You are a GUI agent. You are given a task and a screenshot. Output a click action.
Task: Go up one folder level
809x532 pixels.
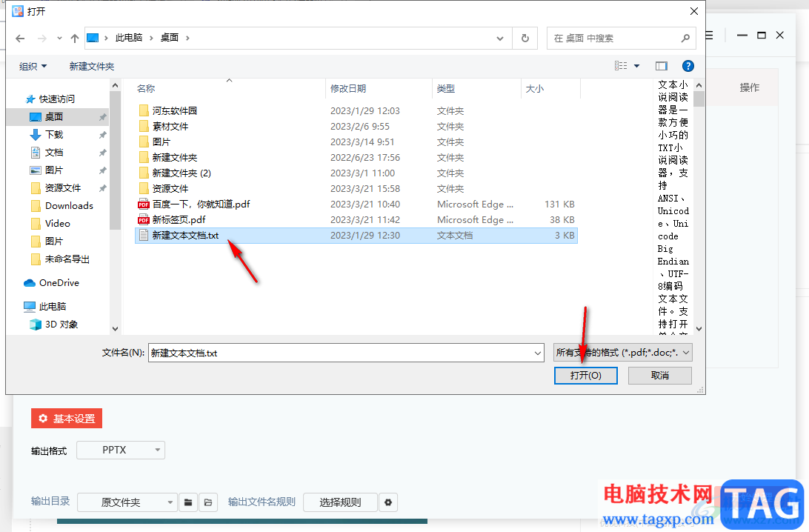75,39
